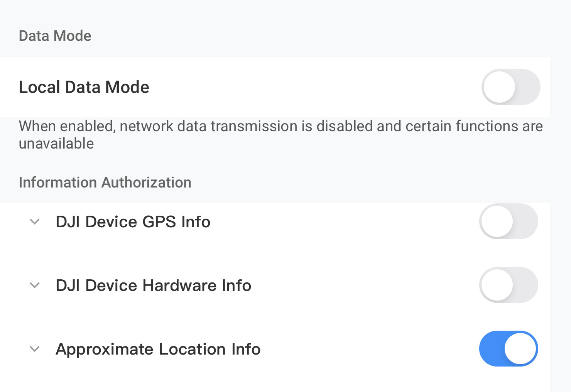
Task: Select the Approximate Location Info label
Action: tap(158, 349)
